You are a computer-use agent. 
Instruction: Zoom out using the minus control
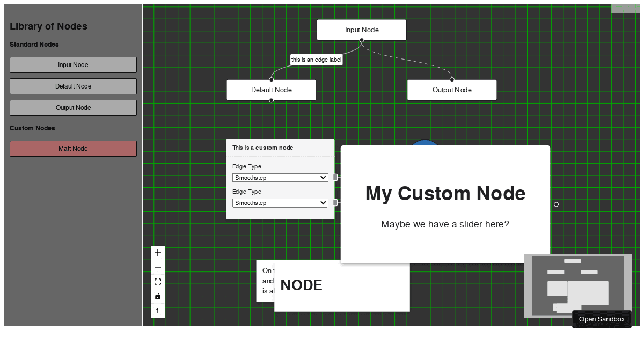point(157,267)
